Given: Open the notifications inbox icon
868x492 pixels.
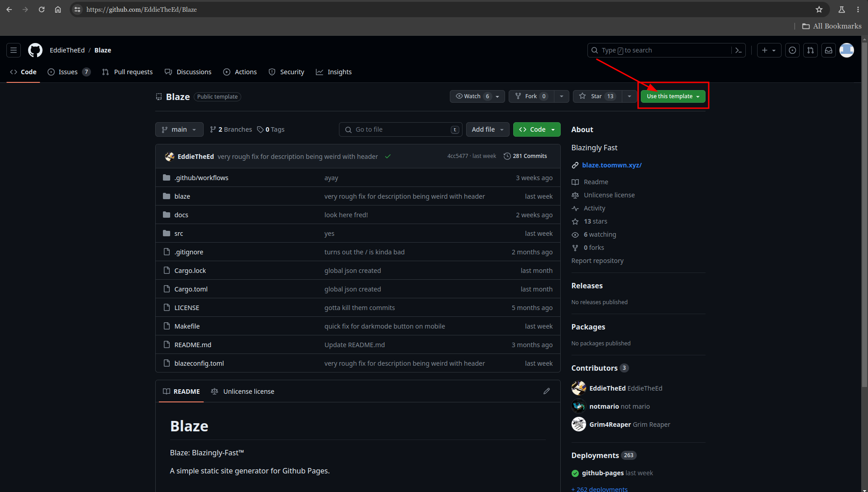Looking at the screenshot, I should tap(828, 50).
